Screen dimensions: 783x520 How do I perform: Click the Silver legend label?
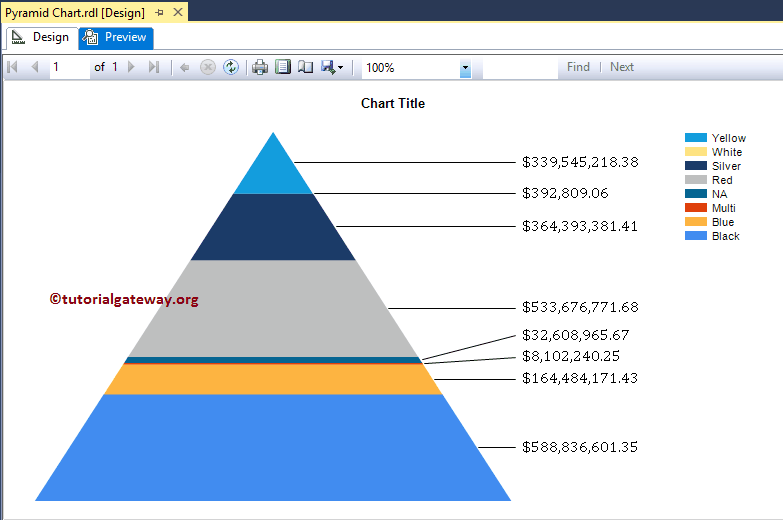pos(726,166)
